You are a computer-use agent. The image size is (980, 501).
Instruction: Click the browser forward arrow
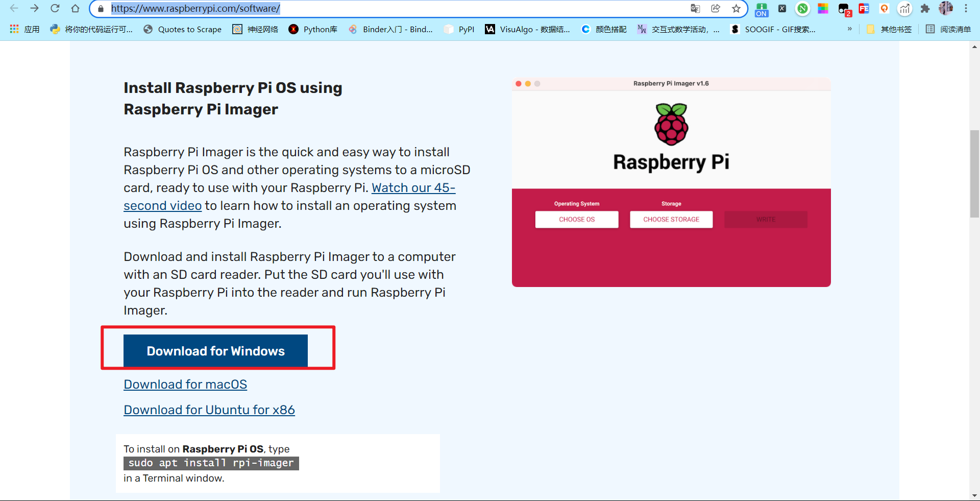coord(34,8)
